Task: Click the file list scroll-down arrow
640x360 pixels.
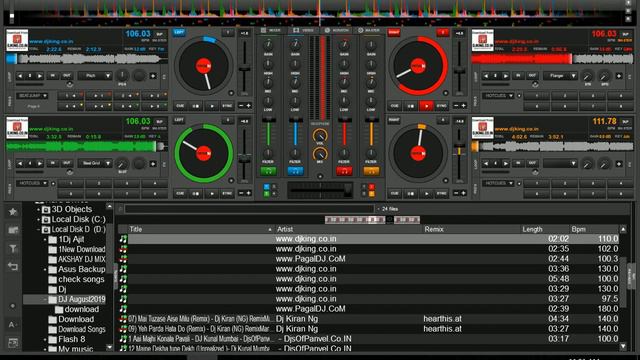Action: (x=623, y=347)
